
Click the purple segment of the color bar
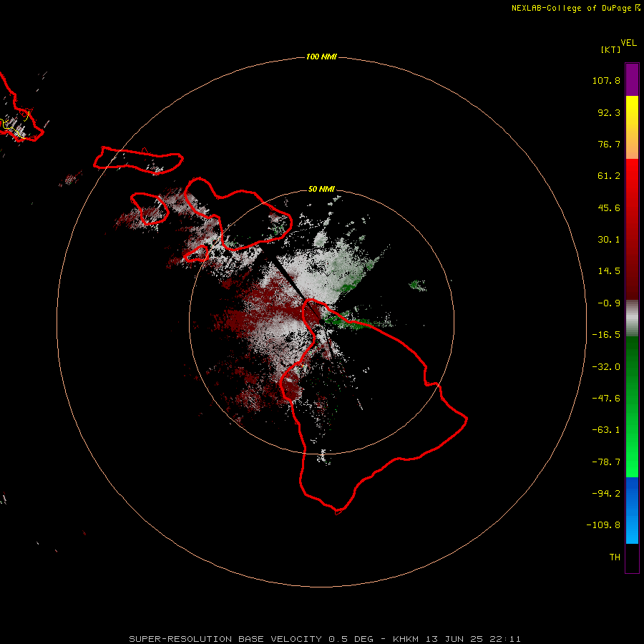(x=632, y=79)
